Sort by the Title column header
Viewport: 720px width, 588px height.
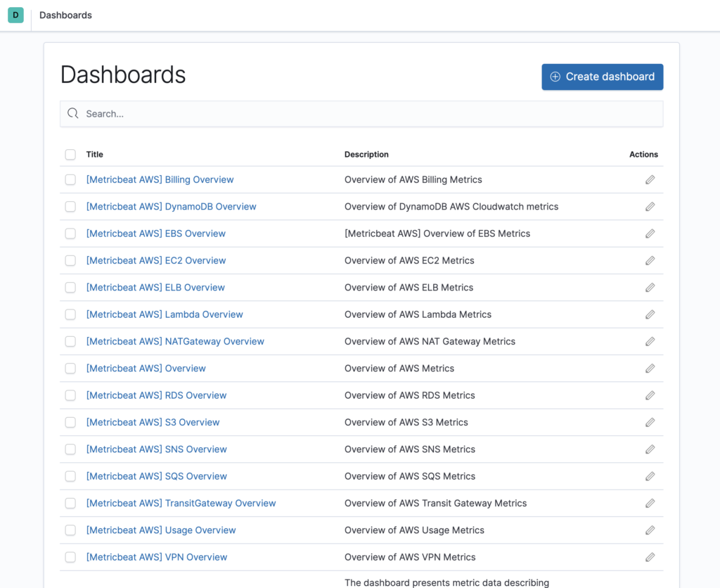coord(94,154)
